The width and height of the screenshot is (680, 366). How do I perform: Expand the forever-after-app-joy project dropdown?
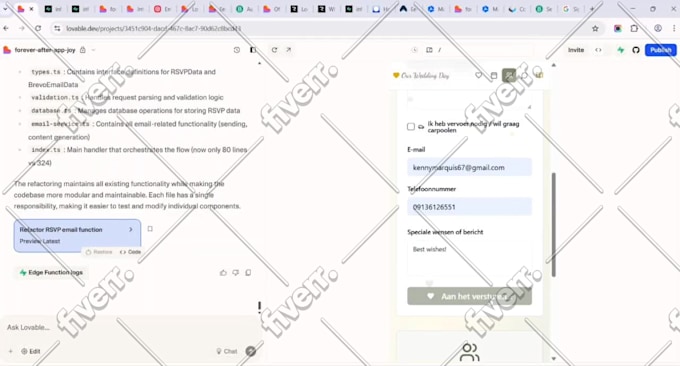93,50
